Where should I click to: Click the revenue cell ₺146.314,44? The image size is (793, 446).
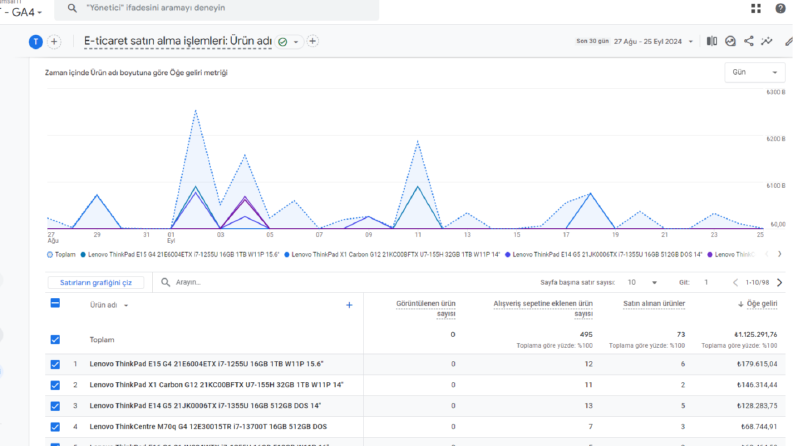757,385
